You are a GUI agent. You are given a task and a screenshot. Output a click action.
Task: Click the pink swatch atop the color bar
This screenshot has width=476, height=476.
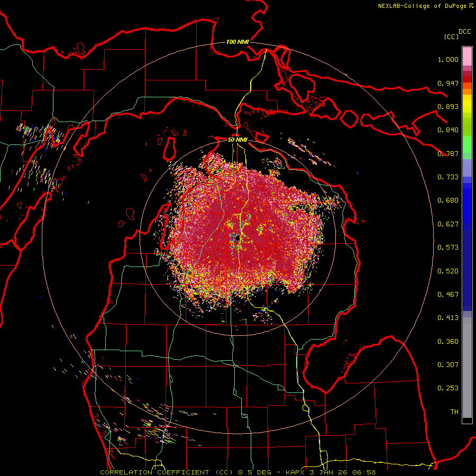pos(467,57)
